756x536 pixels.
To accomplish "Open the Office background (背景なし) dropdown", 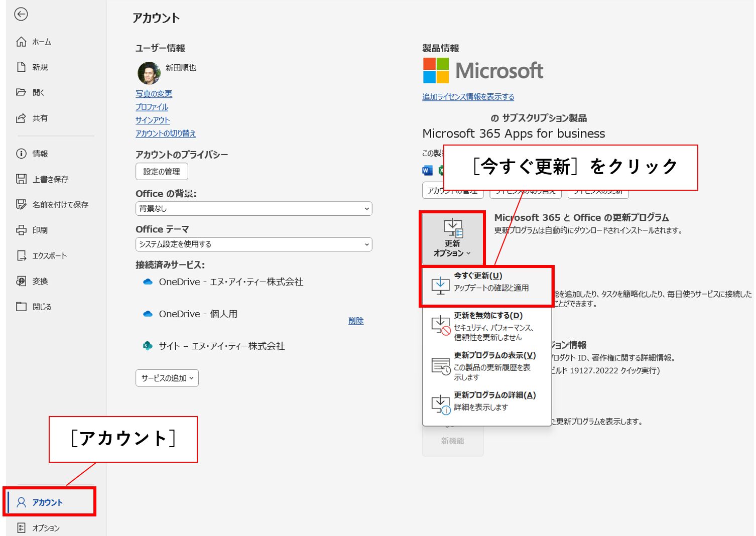I will click(x=254, y=209).
